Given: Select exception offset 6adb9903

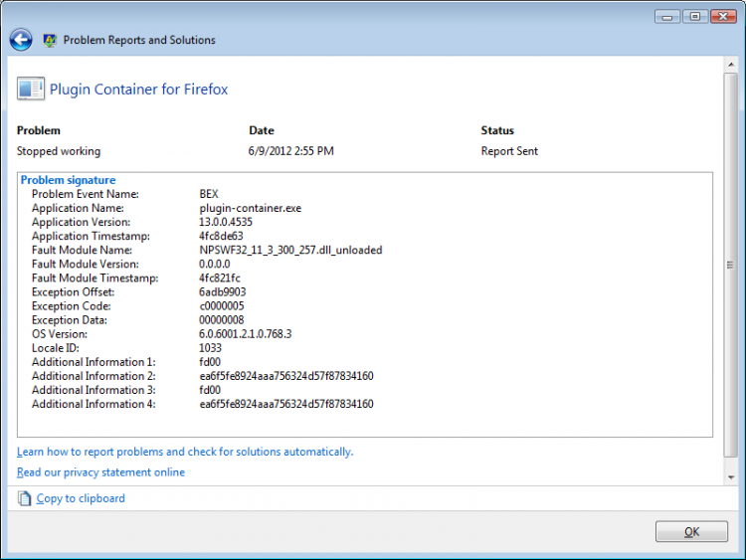Looking at the screenshot, I should point(223,291).
